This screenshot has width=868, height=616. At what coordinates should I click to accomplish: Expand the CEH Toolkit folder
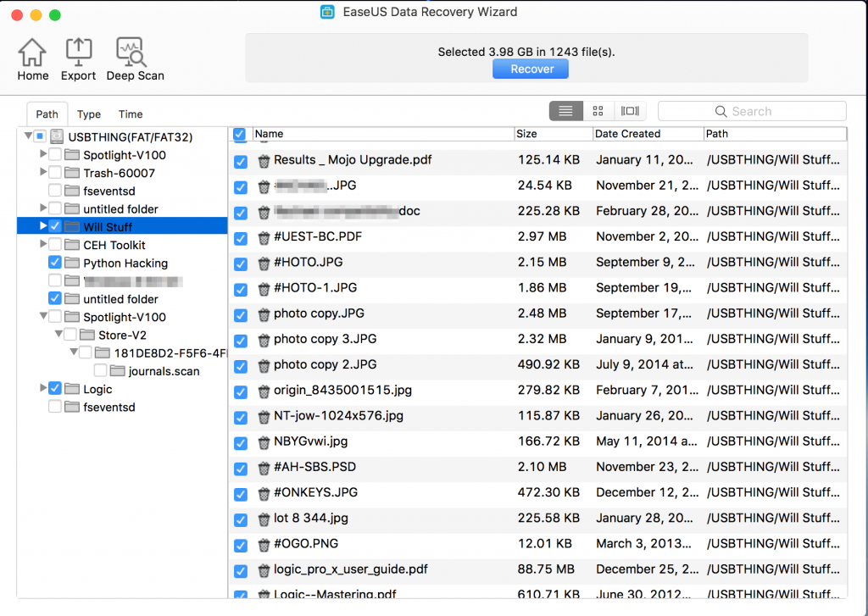pyautogui.click(x=43, y=244)
